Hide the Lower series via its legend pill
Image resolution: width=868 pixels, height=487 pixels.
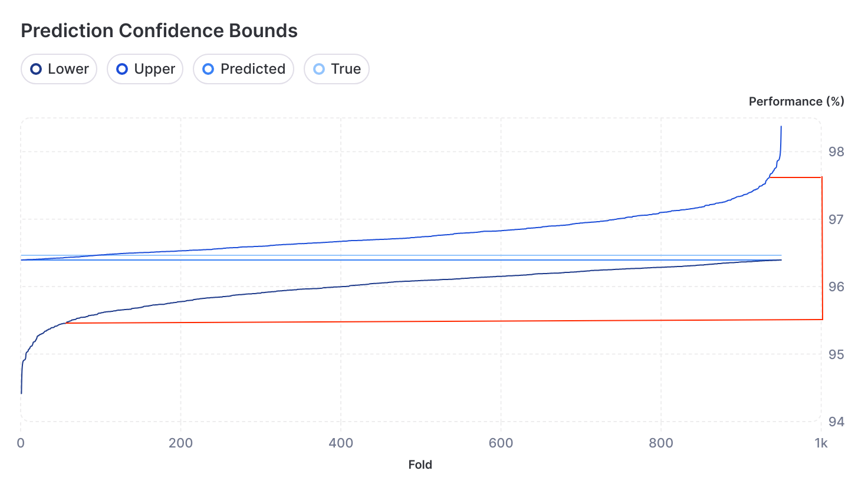click(58, 69)
